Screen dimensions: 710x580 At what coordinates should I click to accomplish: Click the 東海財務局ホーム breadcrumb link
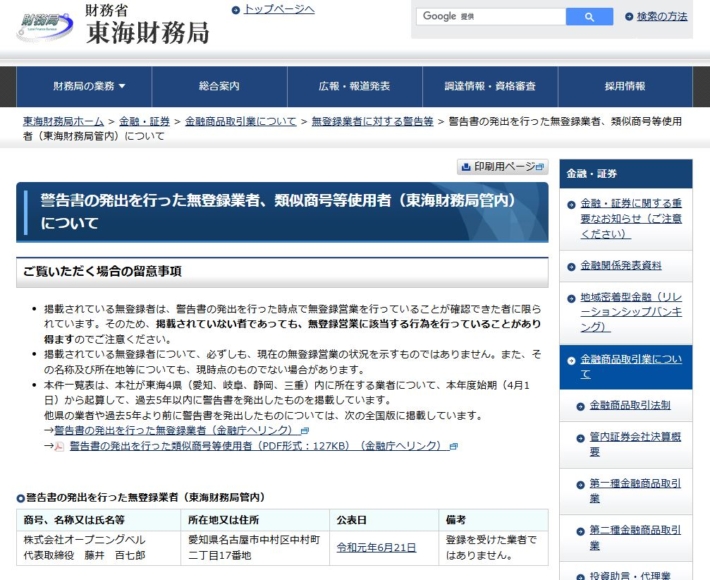[x=63, y=121]
